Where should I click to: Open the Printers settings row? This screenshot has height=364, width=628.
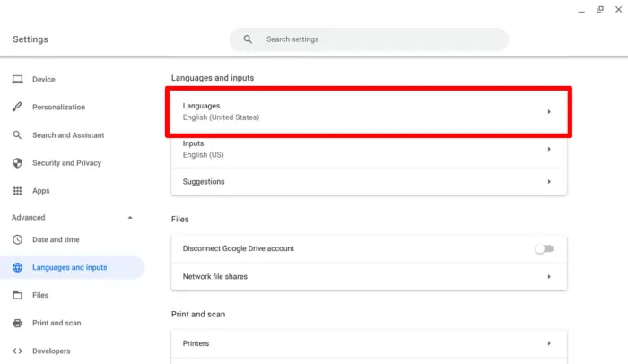point(369,343)
